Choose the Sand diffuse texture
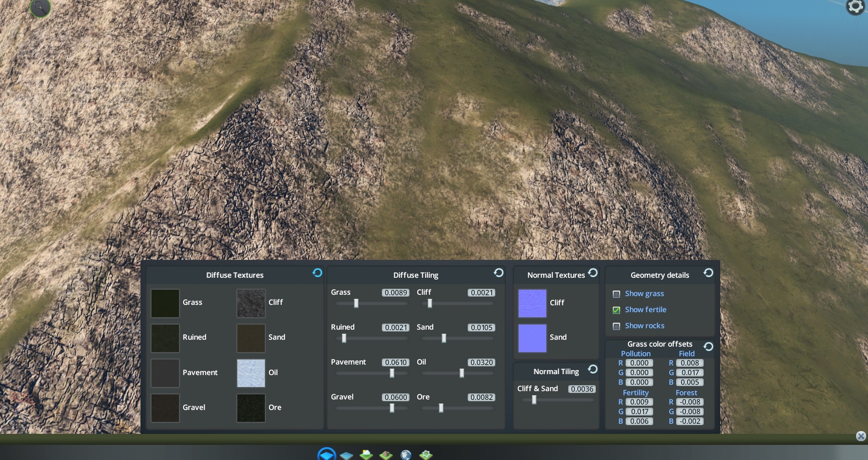The image size is (868, 460). [251, 338]
